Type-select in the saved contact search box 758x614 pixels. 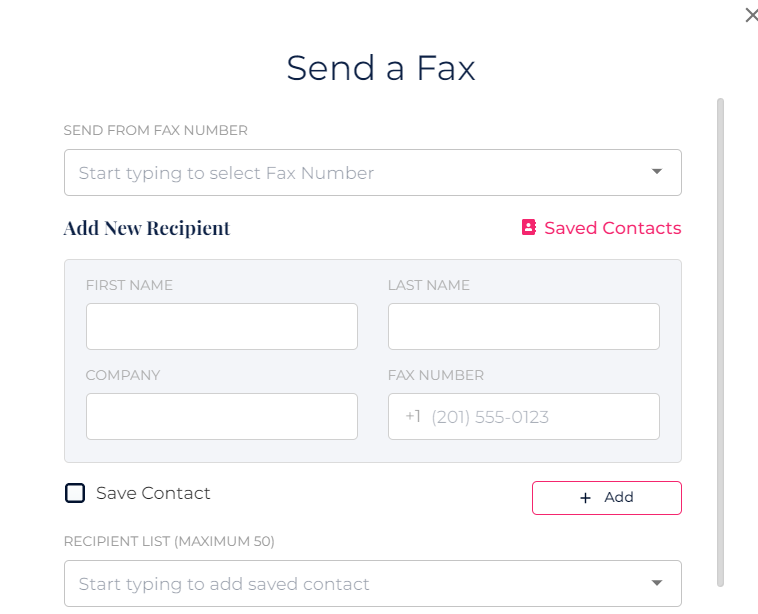click(x=355, y=584)
